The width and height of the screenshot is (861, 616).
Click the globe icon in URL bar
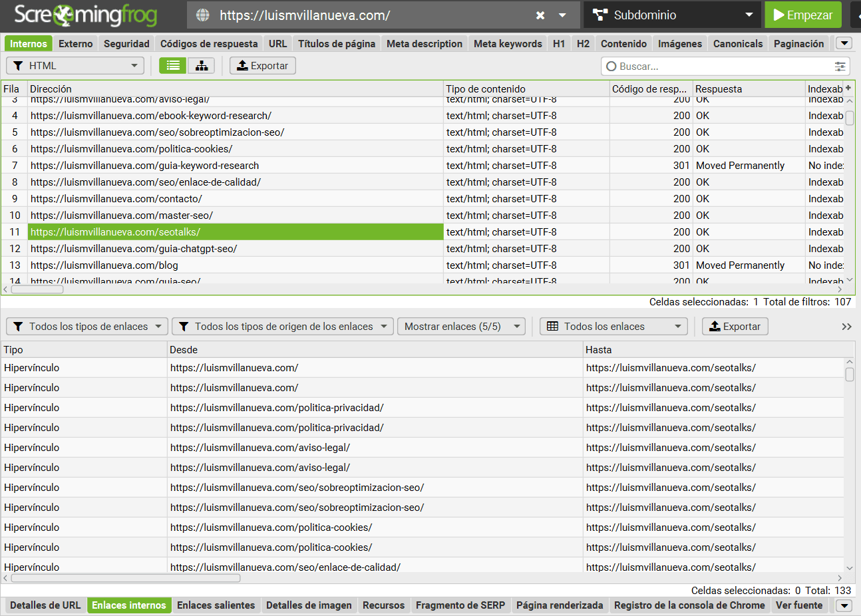(x=203, y=15)
